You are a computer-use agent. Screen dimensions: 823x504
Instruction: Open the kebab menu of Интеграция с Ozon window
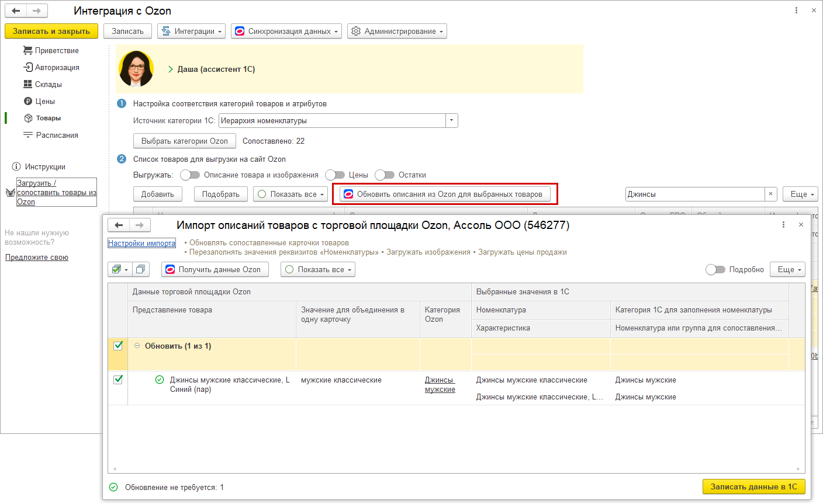(796, 11)
